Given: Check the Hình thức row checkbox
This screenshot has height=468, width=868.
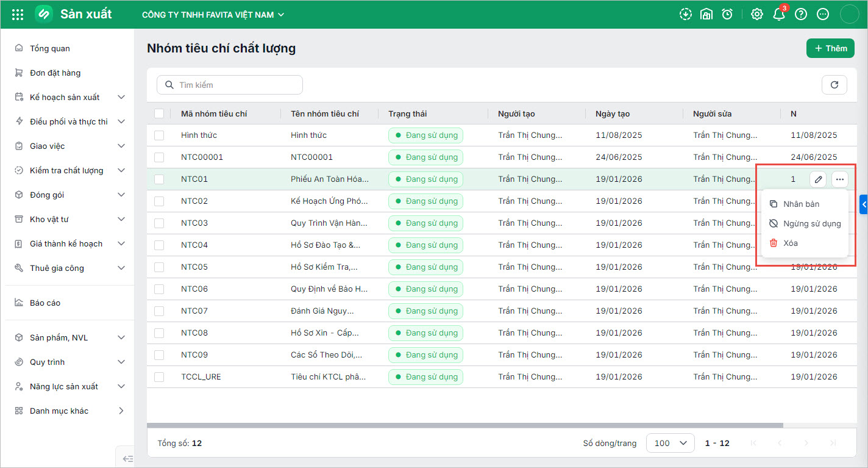Looking at the screenshot, I should pyautogui.click(x=159, y=135).
